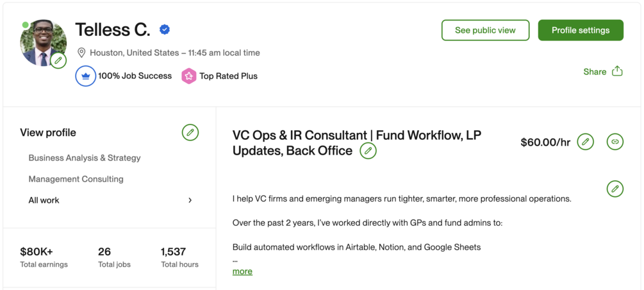
Task: Click the edit pencil on profile photo
Action: 58,61
